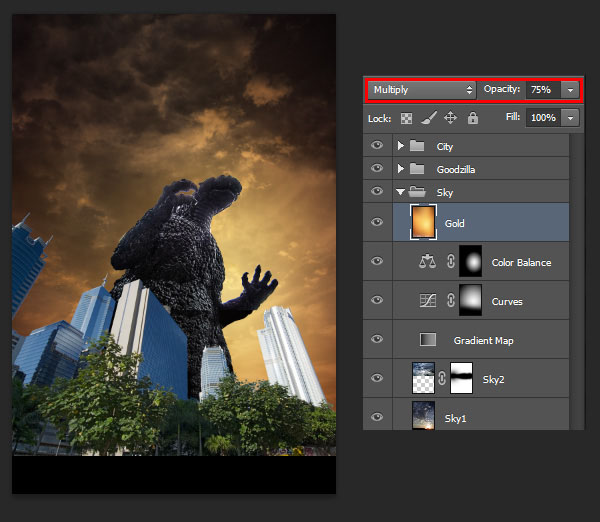This screenshot has width=600, height=522.
Task: Click the Color Balance scales icon
Action: point(427,261)
